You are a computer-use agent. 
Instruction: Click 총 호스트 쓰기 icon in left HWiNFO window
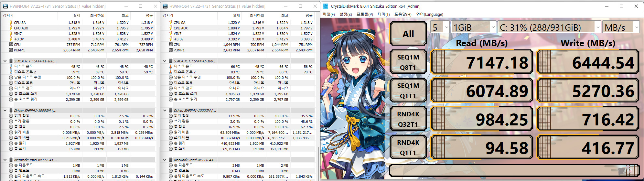coord(11,94)
